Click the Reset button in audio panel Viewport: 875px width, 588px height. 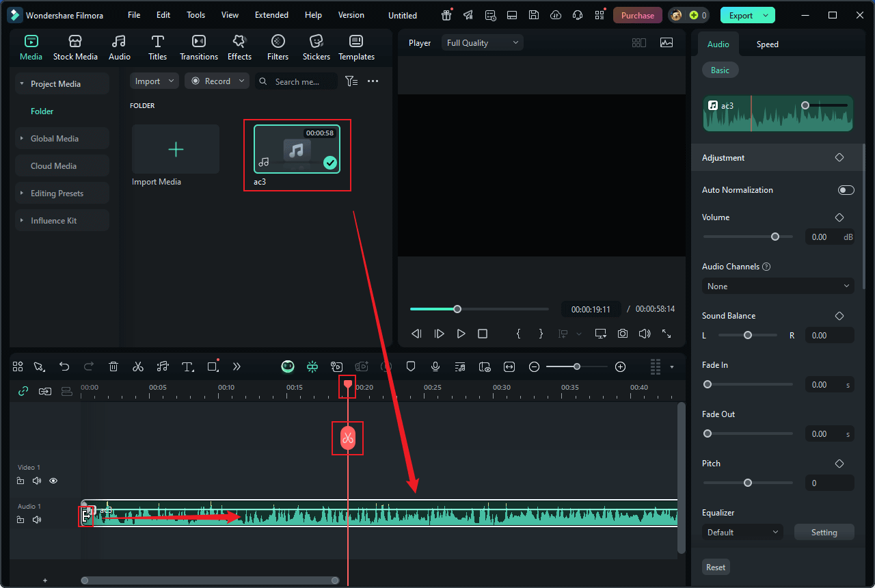click(x=716, y=567)
